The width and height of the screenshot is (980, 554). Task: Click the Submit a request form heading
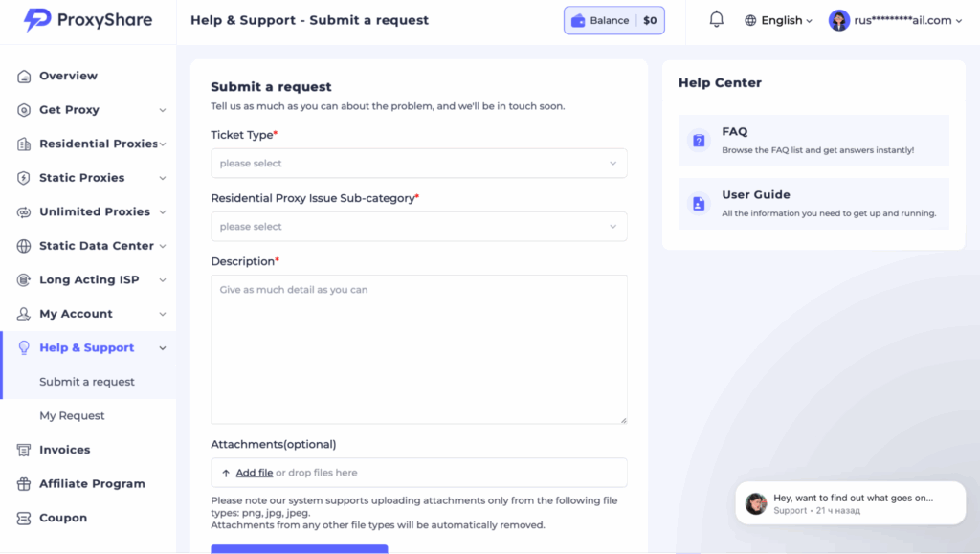click(x=271, y=87)
